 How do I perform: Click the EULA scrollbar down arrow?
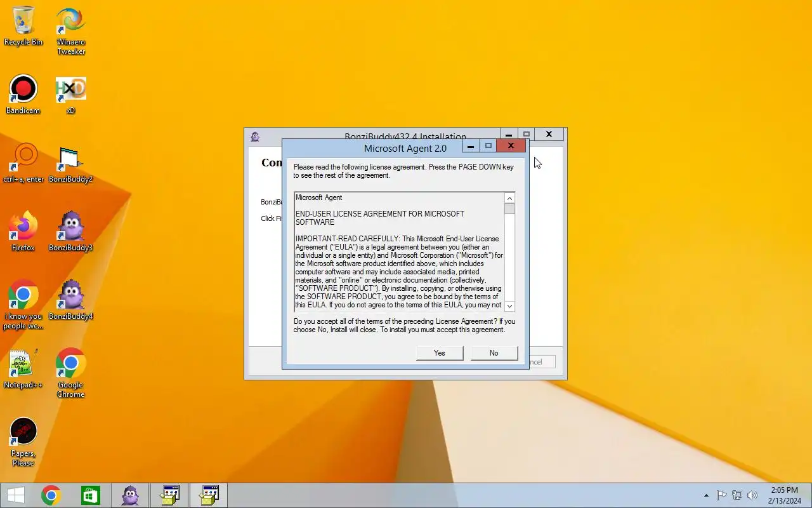click(x=509, y=306)
